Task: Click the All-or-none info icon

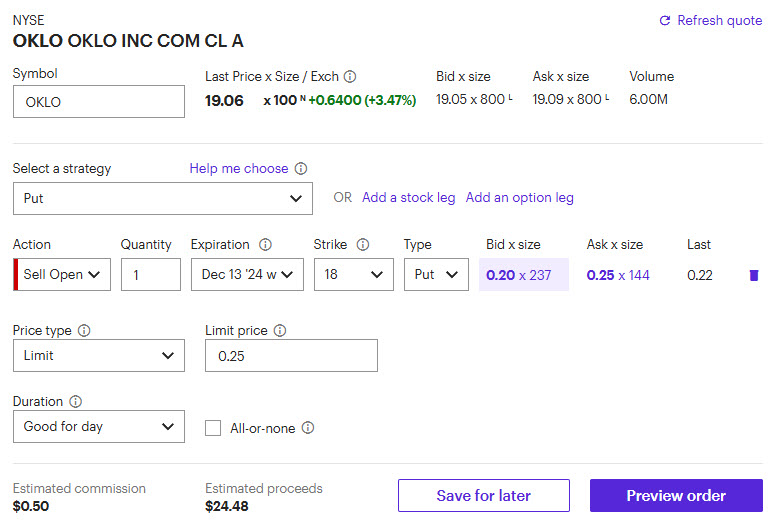Action: [x=308, y=428]
